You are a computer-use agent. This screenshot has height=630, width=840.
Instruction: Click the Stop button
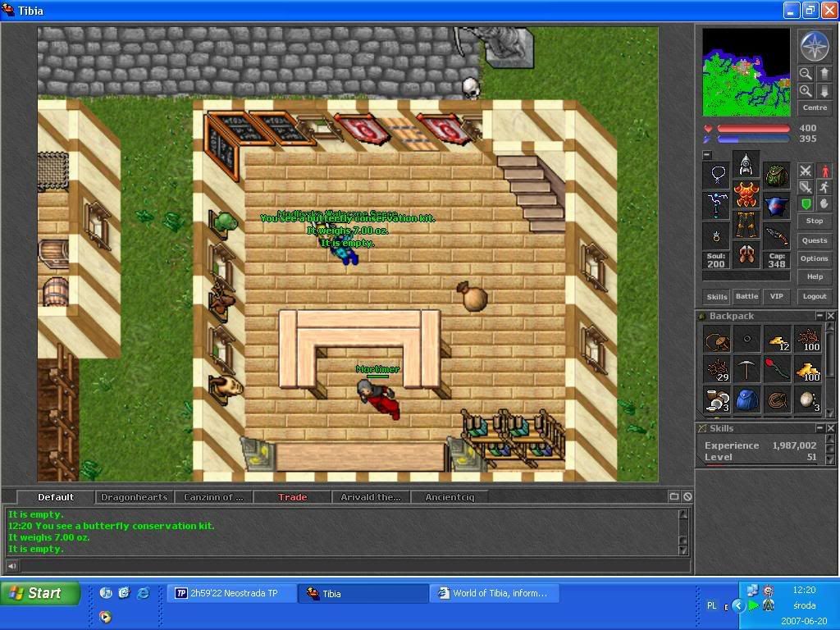(815, 221)
